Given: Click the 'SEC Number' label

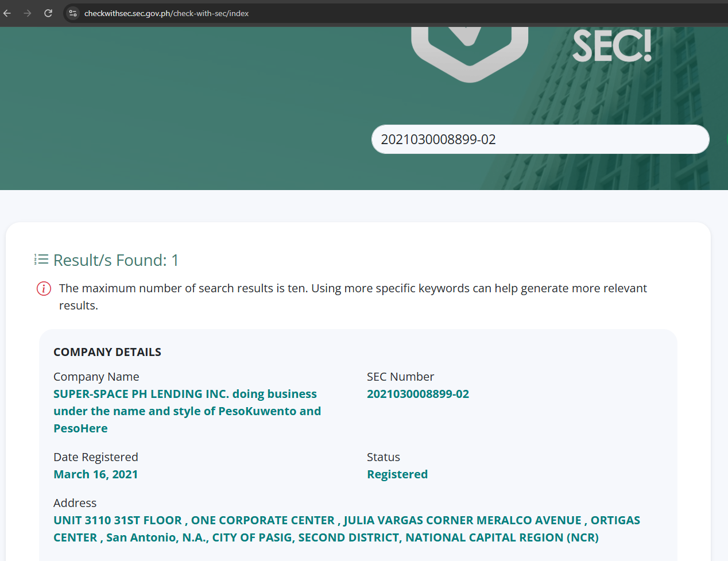Looking at the screenshot, I should pyautogui.click(x=401, y=377).
